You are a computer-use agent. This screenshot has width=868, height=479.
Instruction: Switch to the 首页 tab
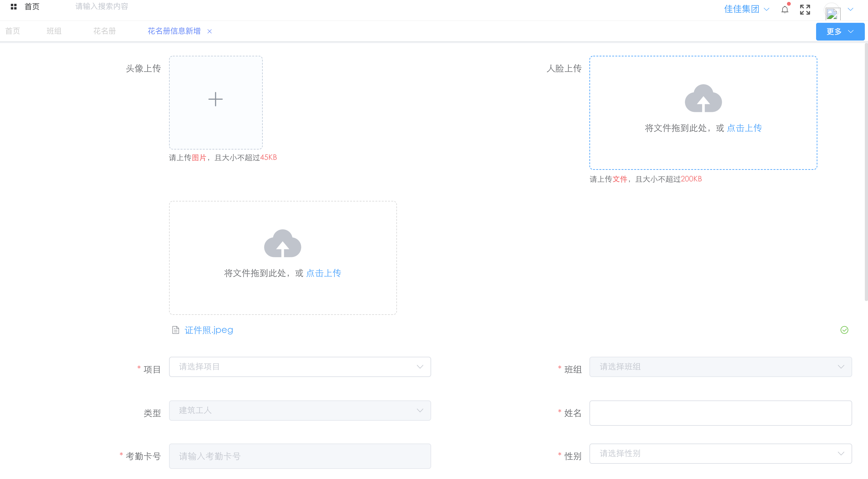(x=13, y=31)
